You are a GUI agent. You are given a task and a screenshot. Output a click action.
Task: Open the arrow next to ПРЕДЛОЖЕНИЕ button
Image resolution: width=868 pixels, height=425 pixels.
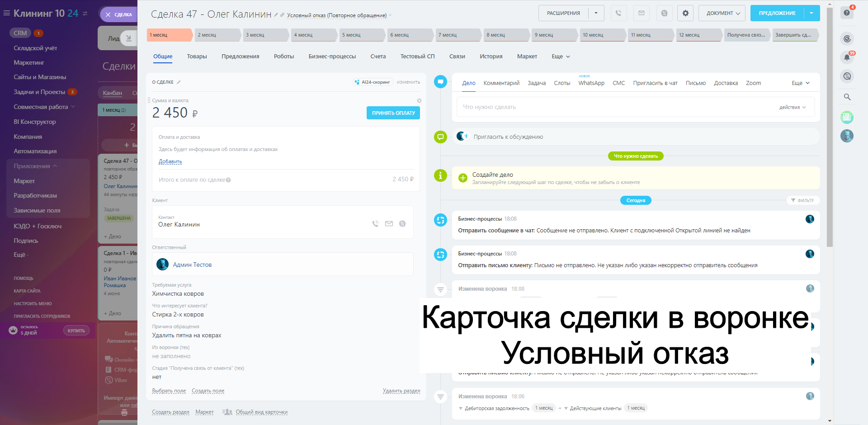[811, 13]
